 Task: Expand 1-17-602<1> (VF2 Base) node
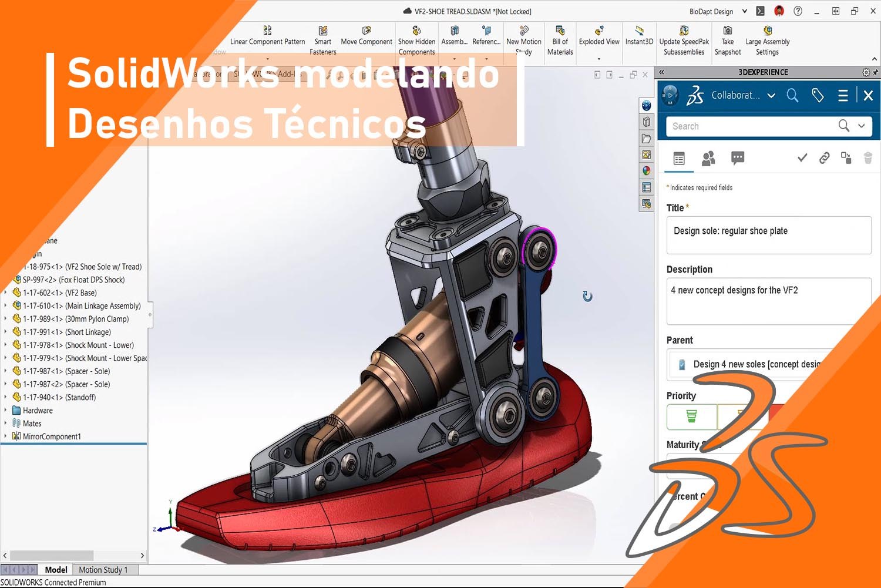pos(5,293)
